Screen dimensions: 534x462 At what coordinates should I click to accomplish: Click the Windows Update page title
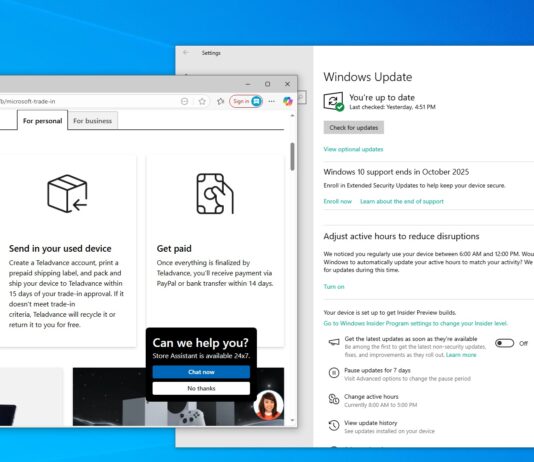(368, 77)
